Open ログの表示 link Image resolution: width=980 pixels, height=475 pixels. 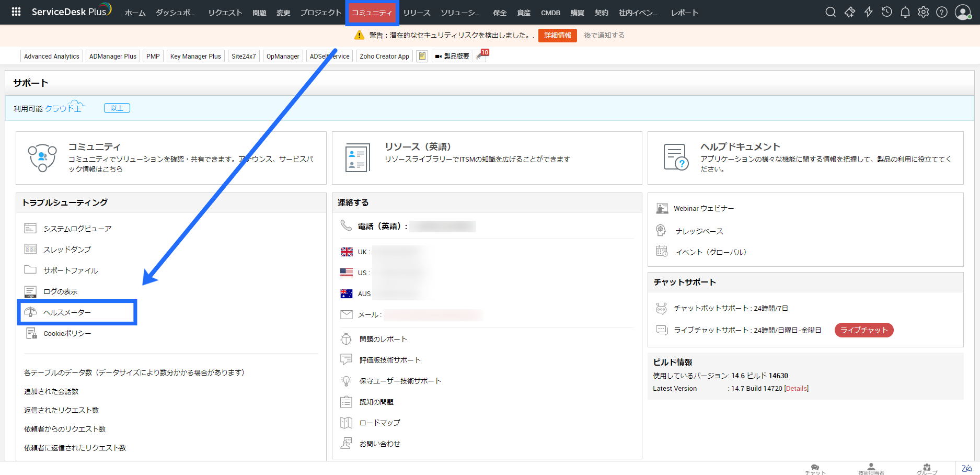60,291
